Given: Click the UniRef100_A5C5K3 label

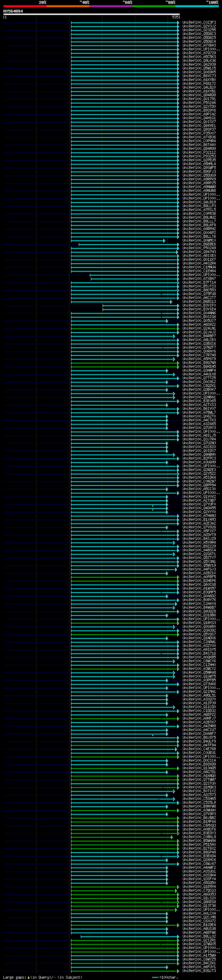Looking at the screenshot, I should tap(199, 57).
